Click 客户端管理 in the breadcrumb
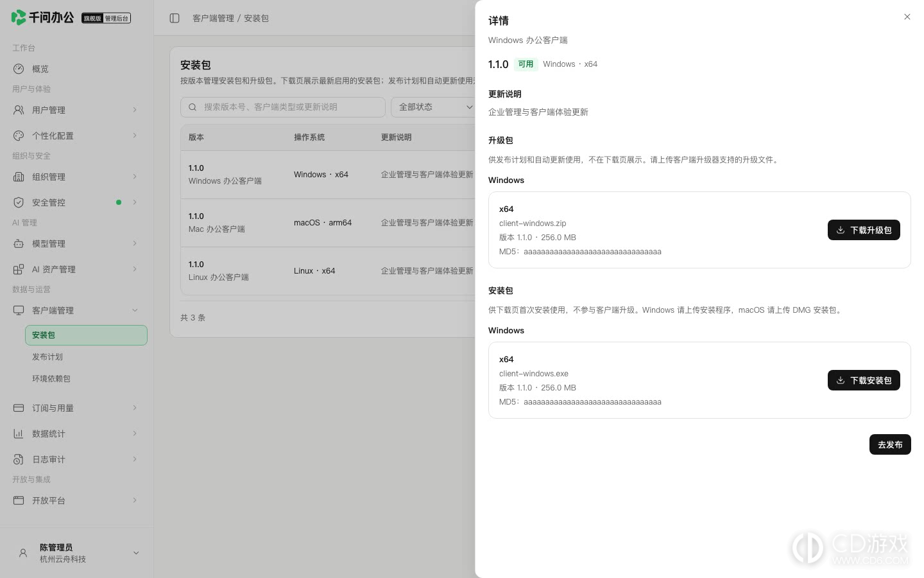 tap(213, 18)
